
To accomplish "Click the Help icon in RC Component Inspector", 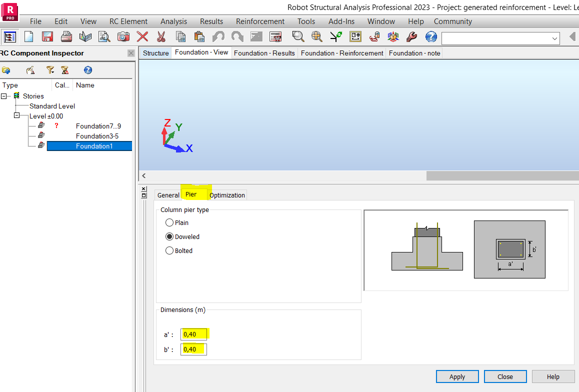I will point(88,70).
